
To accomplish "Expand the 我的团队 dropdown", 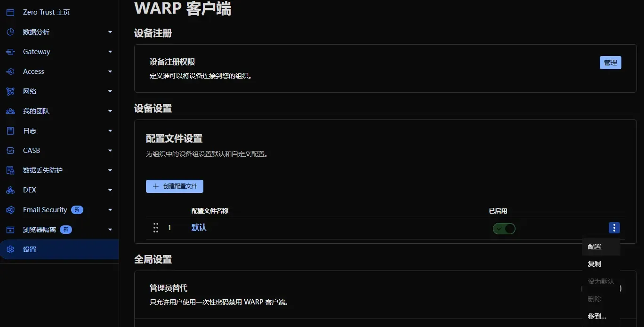I will coord(110,111).
